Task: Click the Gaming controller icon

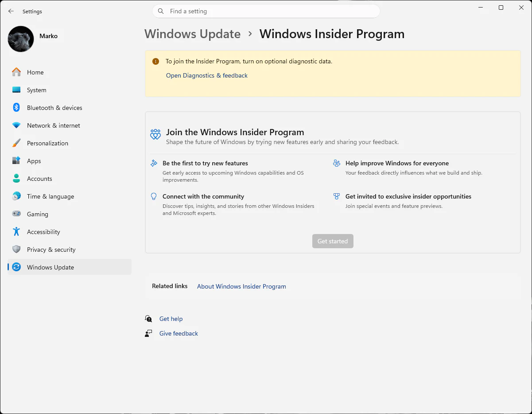Action: click(x=16, y=214)
